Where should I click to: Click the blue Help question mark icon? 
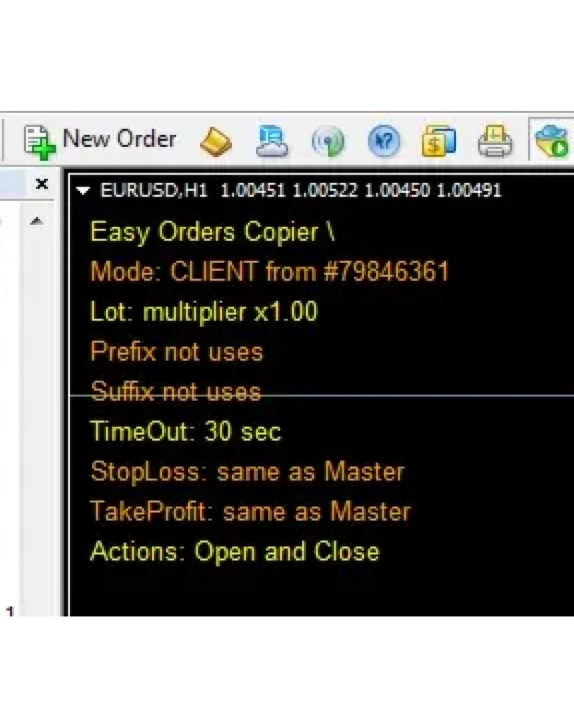click(x=384, y=141)
